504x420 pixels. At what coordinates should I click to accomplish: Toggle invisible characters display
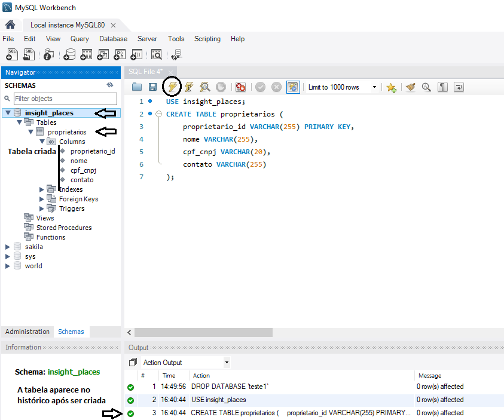click(442, 87)
